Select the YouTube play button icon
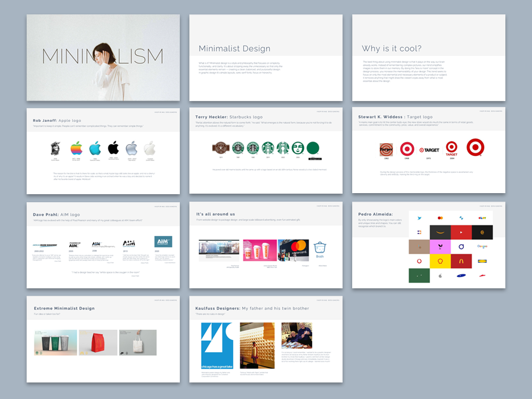This screenshot has width=532, height=399. (461, 232)
